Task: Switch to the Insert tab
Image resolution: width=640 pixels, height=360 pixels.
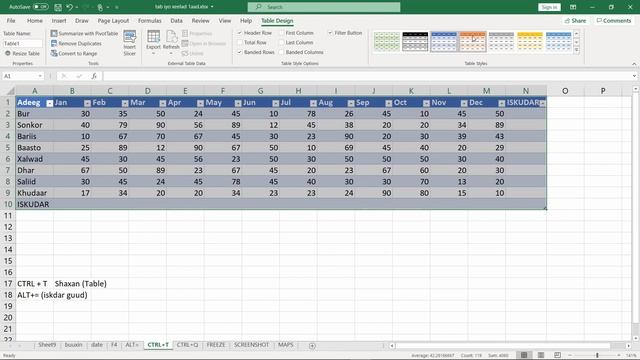Action: point(59,20)
